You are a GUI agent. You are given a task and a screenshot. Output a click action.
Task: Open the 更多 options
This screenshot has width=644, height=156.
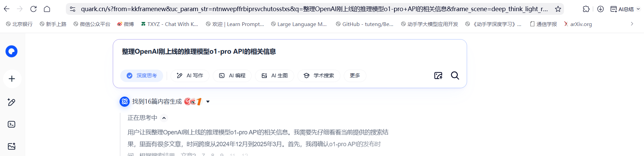point(355,76)
